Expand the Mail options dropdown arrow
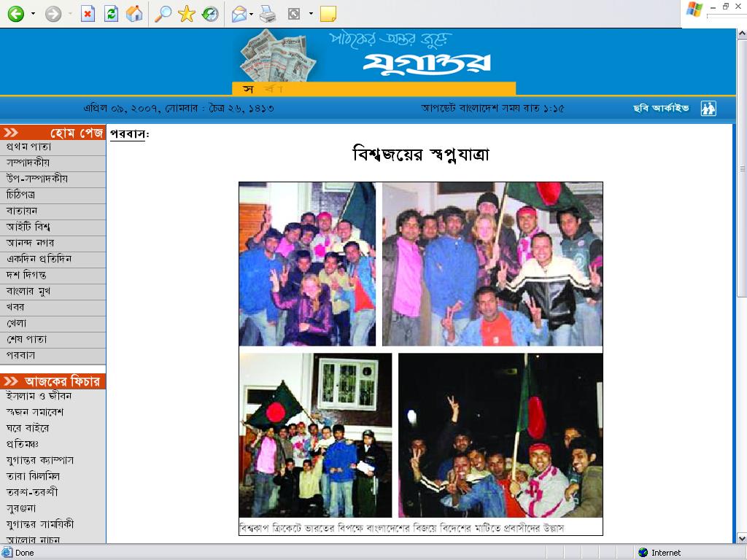The width and height of the screenshot is (747, 560). pyautogui.click(x=251, y=15)
